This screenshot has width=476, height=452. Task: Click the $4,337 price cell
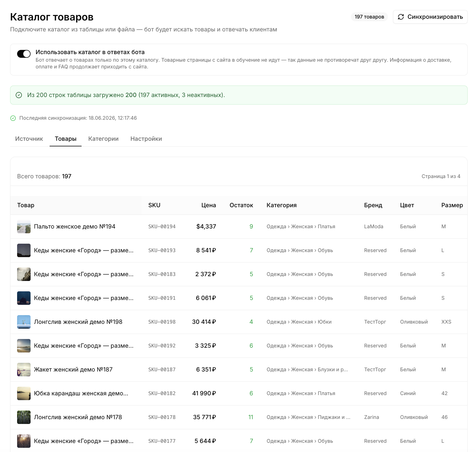click(206, 227)
